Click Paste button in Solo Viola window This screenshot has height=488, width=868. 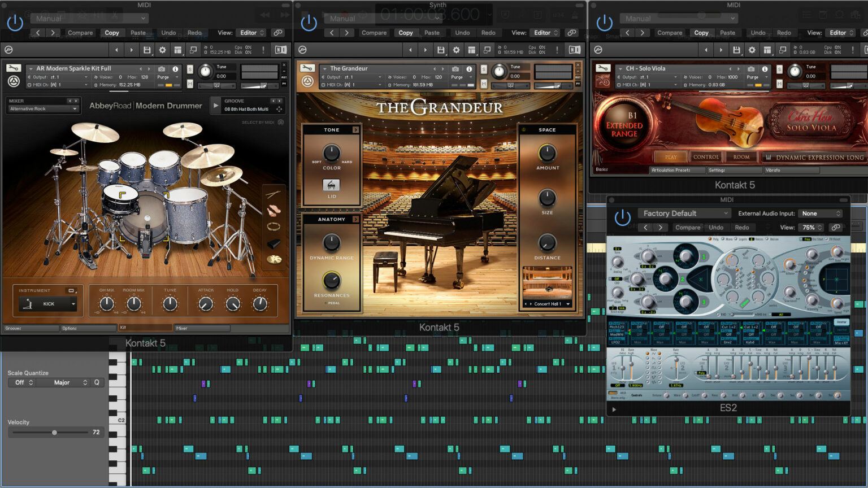click(x=727, y=33)
